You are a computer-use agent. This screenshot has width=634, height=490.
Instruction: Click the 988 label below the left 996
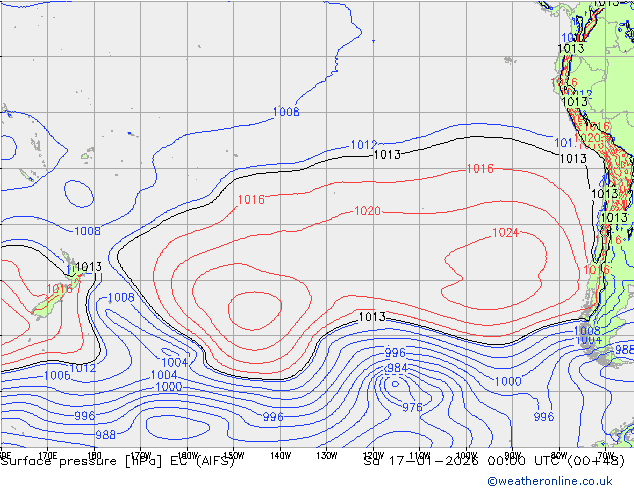click(x=106, y=435)
